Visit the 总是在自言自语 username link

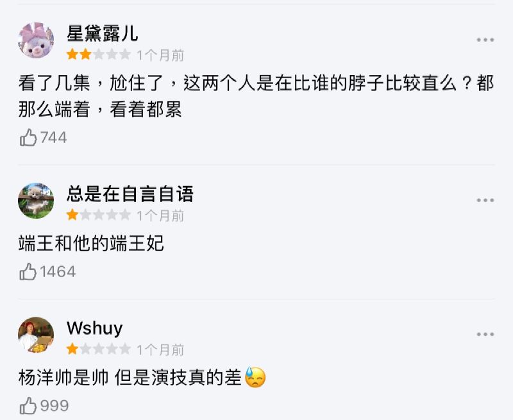tap(130, 193)
